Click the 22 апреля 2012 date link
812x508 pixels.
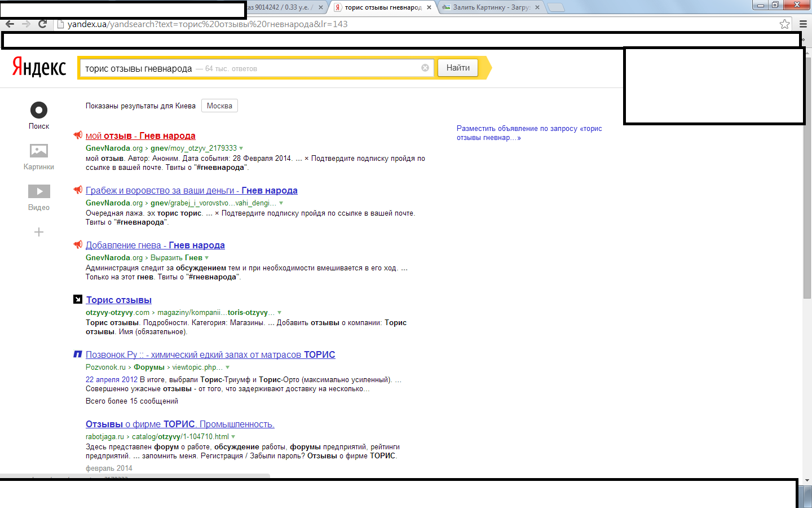[x=112, y=379]
